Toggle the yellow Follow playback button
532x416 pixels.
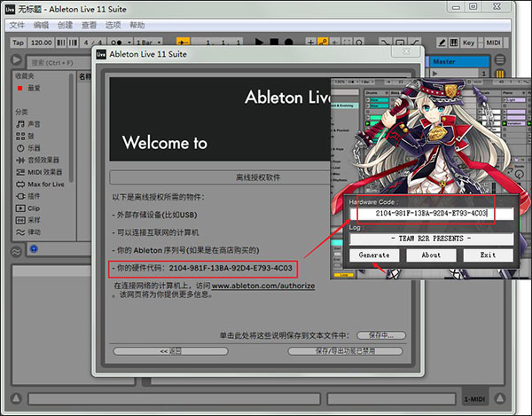point(184,43)
